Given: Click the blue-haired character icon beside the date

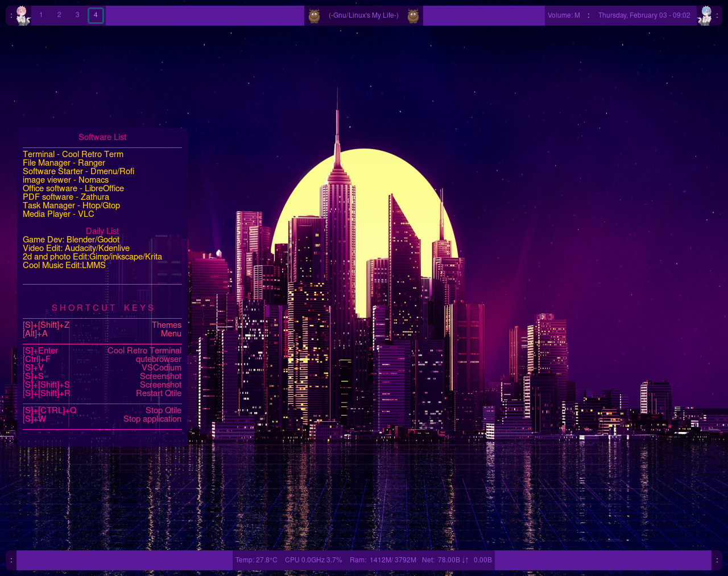Looking at the screenshot, I should (x=705, y=15).
